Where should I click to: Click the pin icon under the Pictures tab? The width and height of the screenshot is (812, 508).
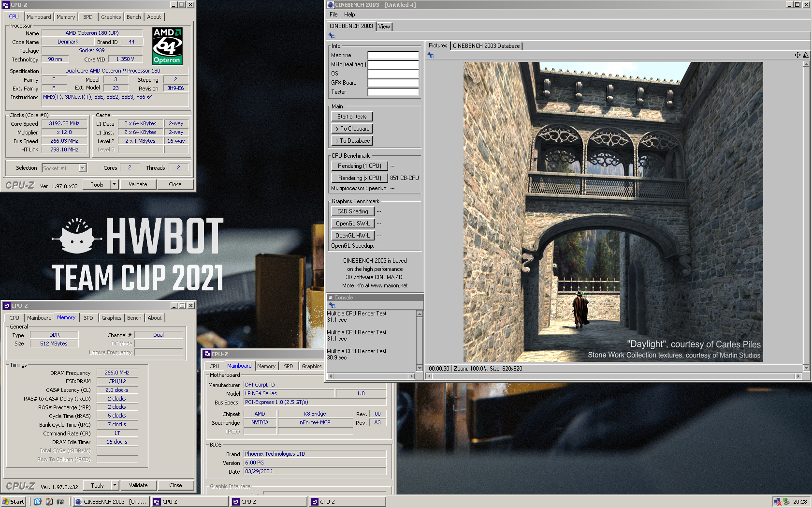pyautogui.click(x=431, y=55)
